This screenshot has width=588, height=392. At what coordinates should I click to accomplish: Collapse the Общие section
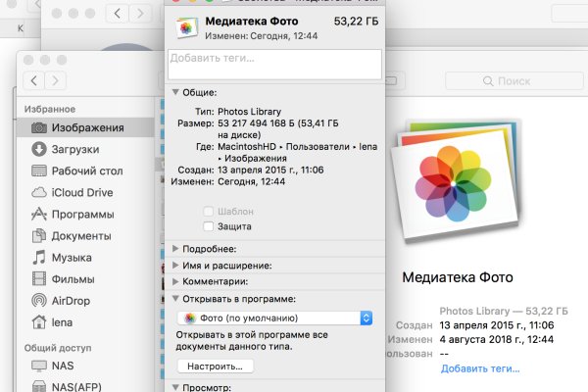pos(175,91)
